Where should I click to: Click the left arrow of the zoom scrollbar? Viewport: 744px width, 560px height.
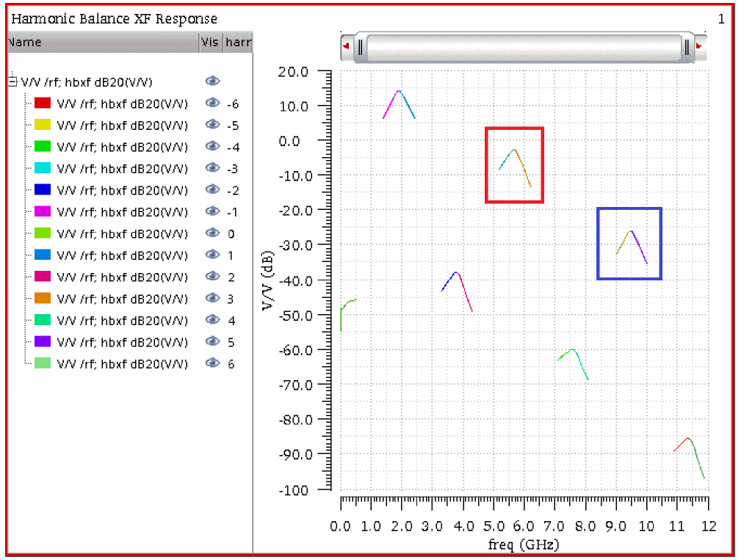pos(347,46)
